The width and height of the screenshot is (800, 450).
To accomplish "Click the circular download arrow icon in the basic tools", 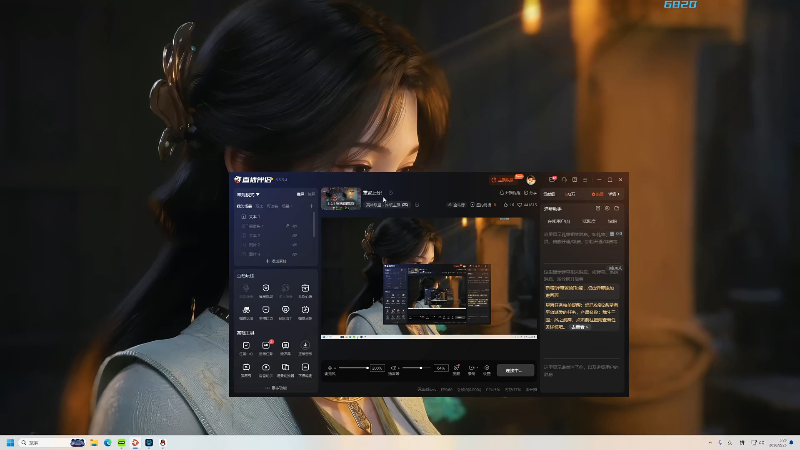I will point(305,345).
